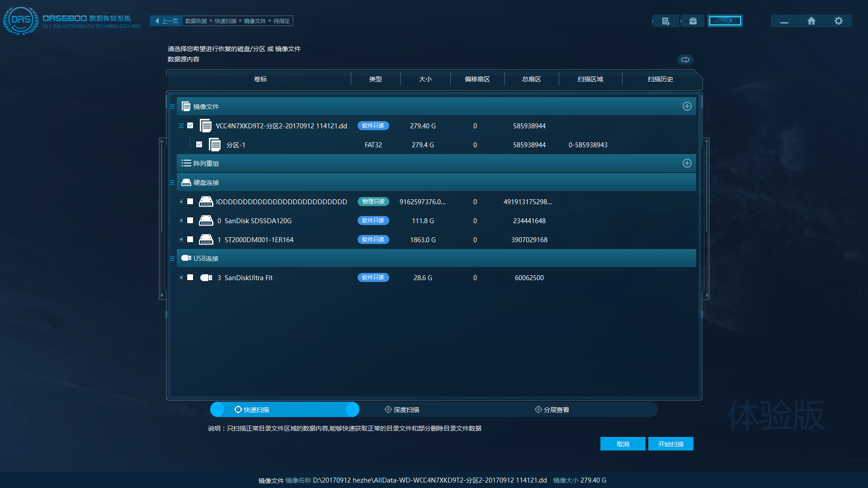Add array rebuild with plus icon
The image size is (868, 488).
point(687,163)
